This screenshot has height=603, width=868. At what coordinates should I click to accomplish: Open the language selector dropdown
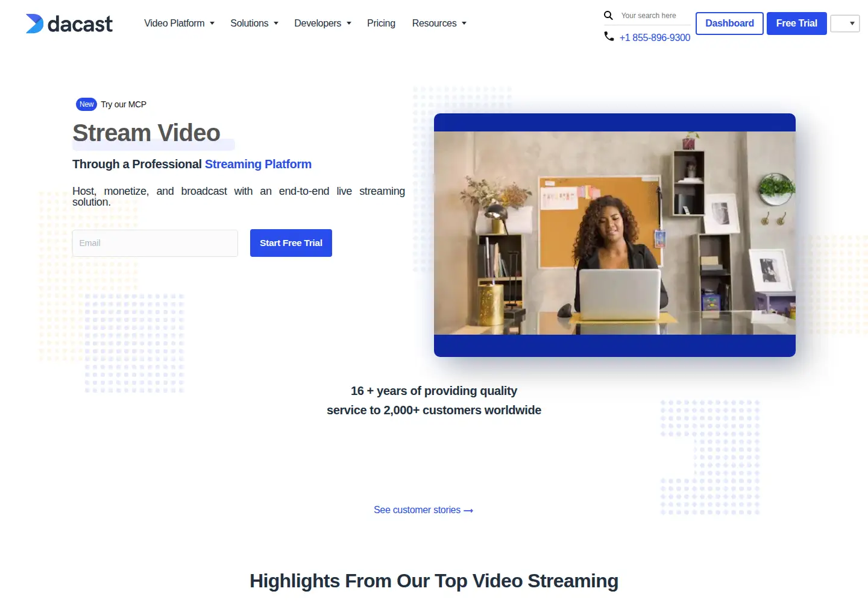pyautogui.click(x=845, y=24)
